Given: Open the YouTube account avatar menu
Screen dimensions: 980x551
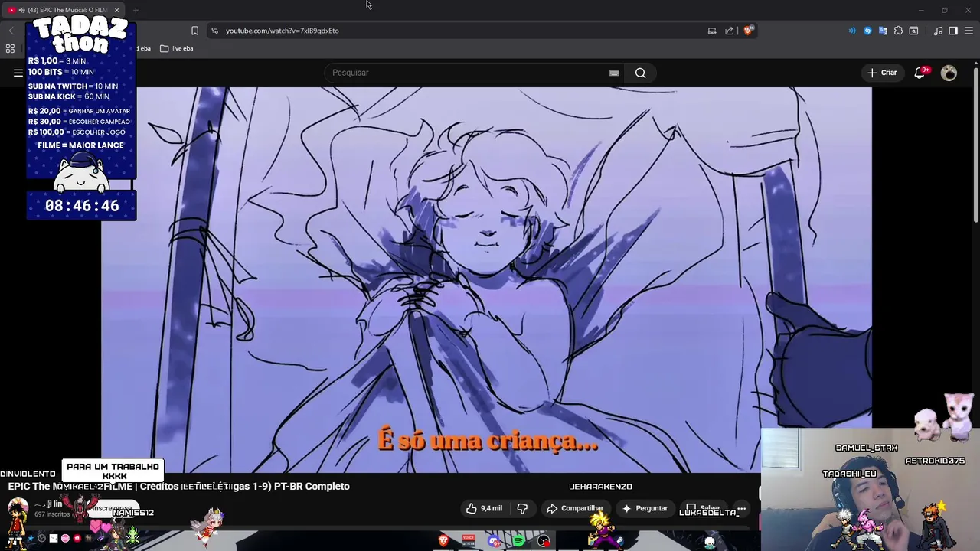Looking at the screenshot, I should coord(949,73).
